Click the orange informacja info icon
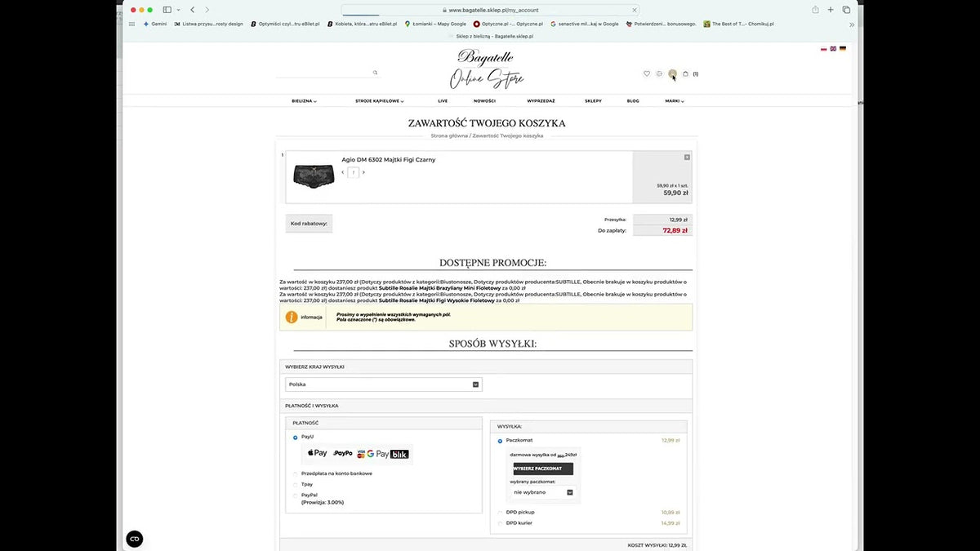Viewport: 980px width, 551px height. 291,317
